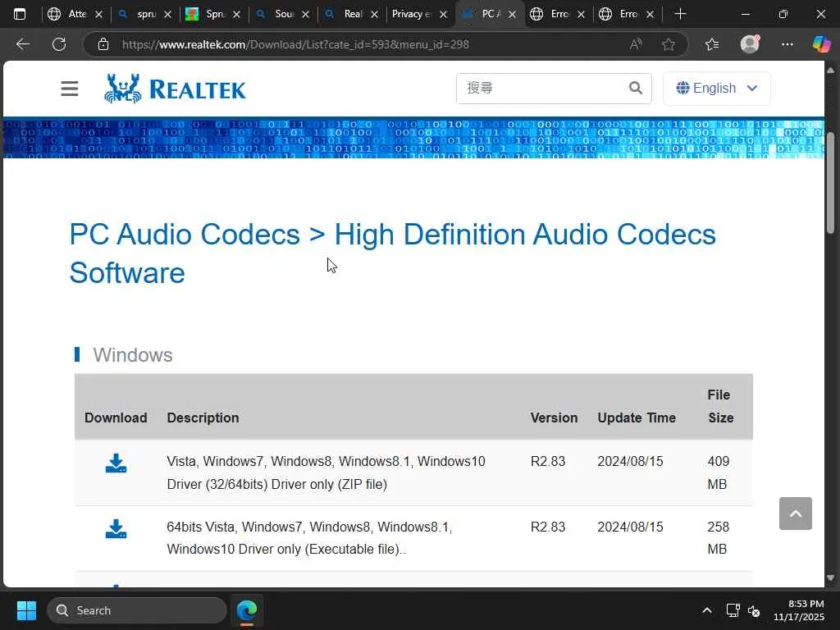Image resolution: width=840 pixels, height=630 pixels.
Task: Open the Copilot sidebar icon
Action: point(821,44)
